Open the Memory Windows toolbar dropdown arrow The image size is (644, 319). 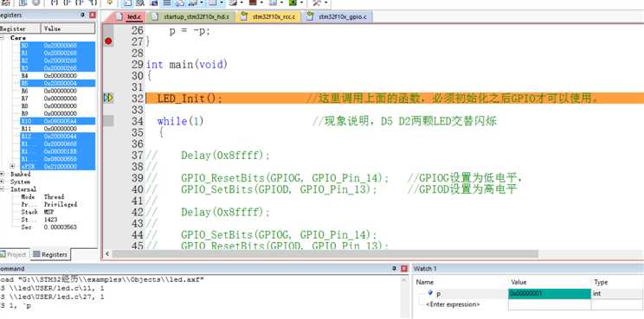(222, 3)
